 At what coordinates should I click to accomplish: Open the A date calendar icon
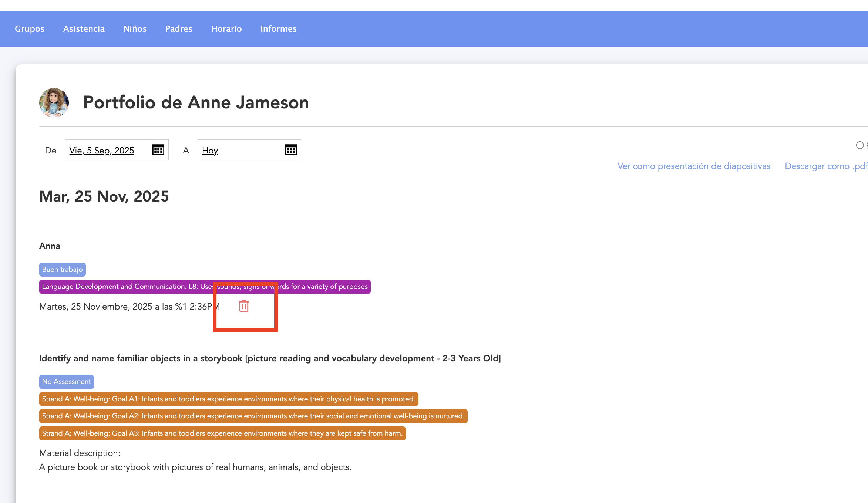290,150
